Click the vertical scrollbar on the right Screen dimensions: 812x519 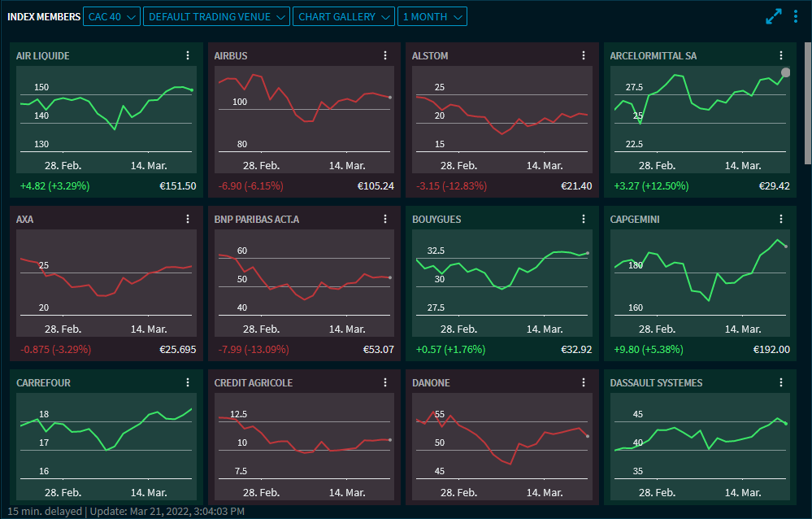click(807, 89)
